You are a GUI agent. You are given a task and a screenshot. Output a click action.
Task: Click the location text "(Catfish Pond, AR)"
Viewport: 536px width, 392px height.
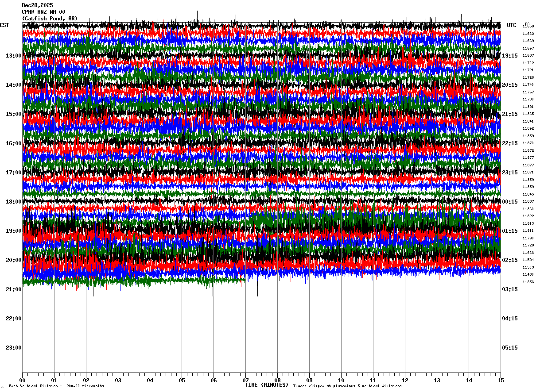(x=50, y=19)
